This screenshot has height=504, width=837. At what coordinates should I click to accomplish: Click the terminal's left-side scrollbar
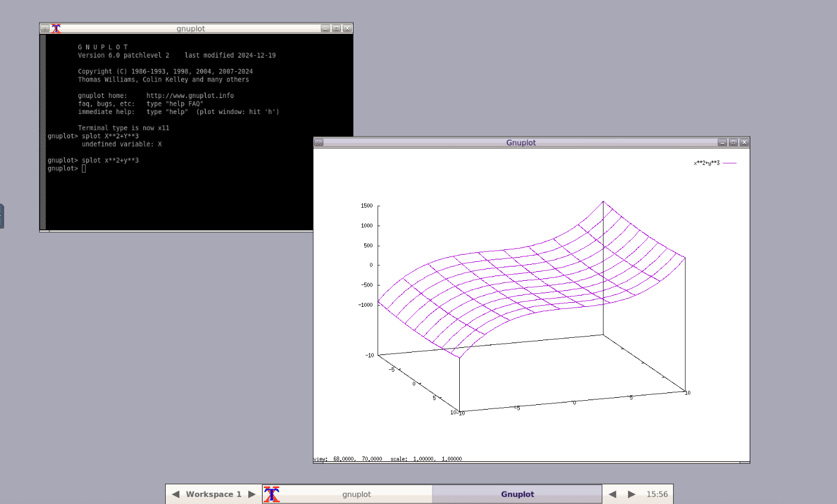(43, 132)
